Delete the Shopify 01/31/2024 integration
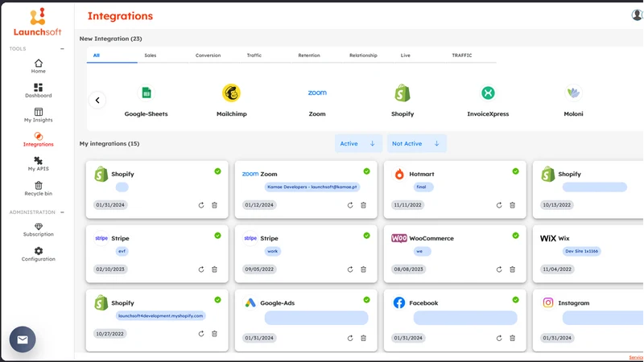The height and width of the screenshot is (362, 644). click(x=214, y=205)
